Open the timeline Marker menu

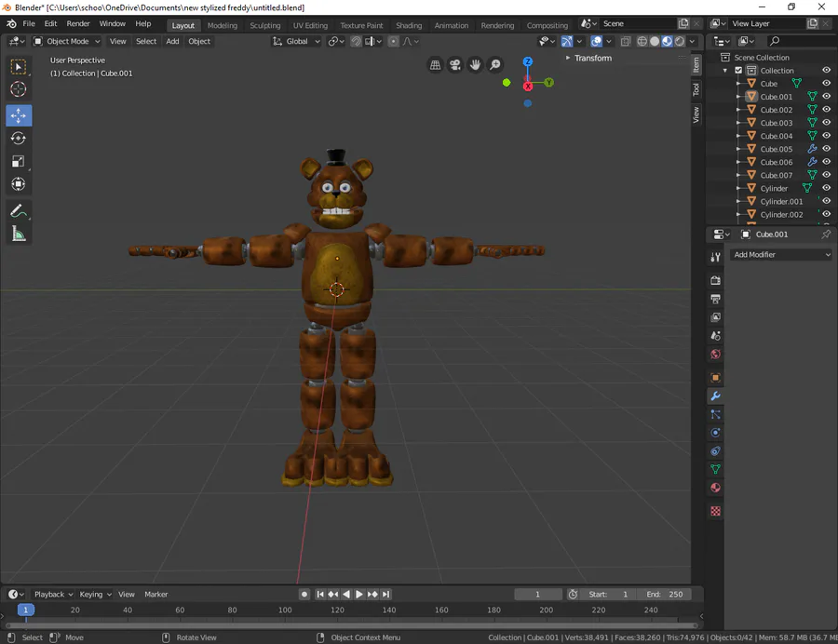(156, 595)
